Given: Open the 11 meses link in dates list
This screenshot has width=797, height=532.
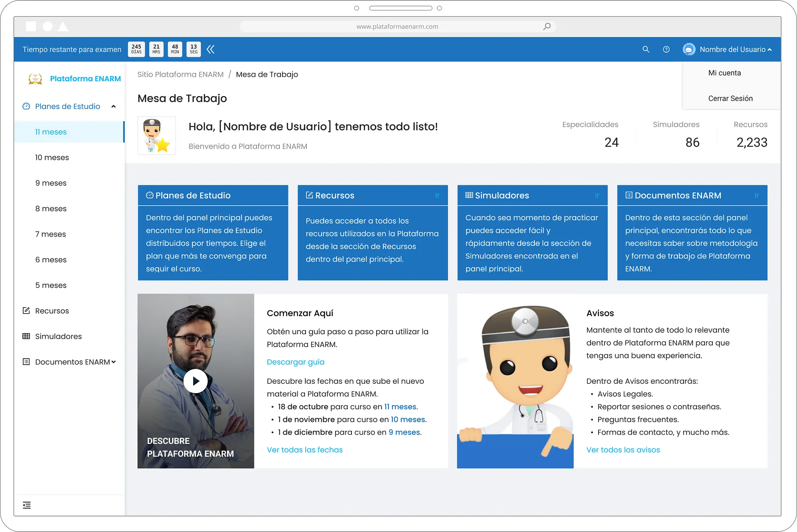Looking at the screenshot, I should point(400,406).
